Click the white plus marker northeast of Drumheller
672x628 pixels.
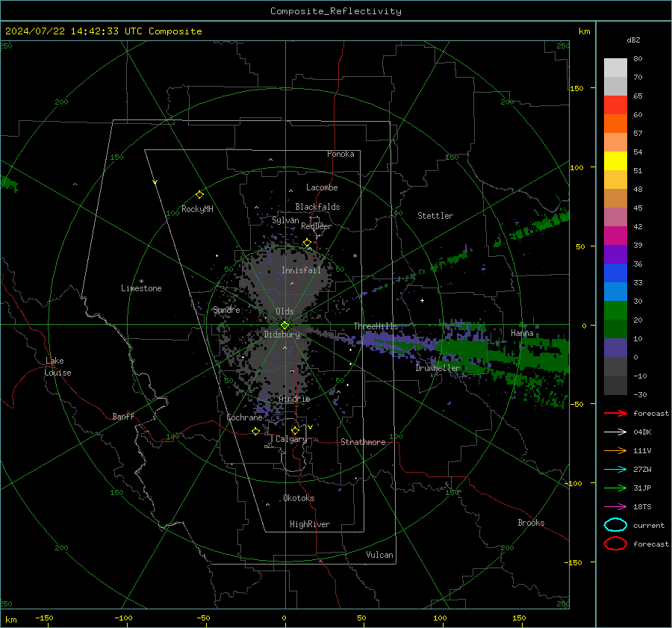pyautogui.click(x=422, y=300)
